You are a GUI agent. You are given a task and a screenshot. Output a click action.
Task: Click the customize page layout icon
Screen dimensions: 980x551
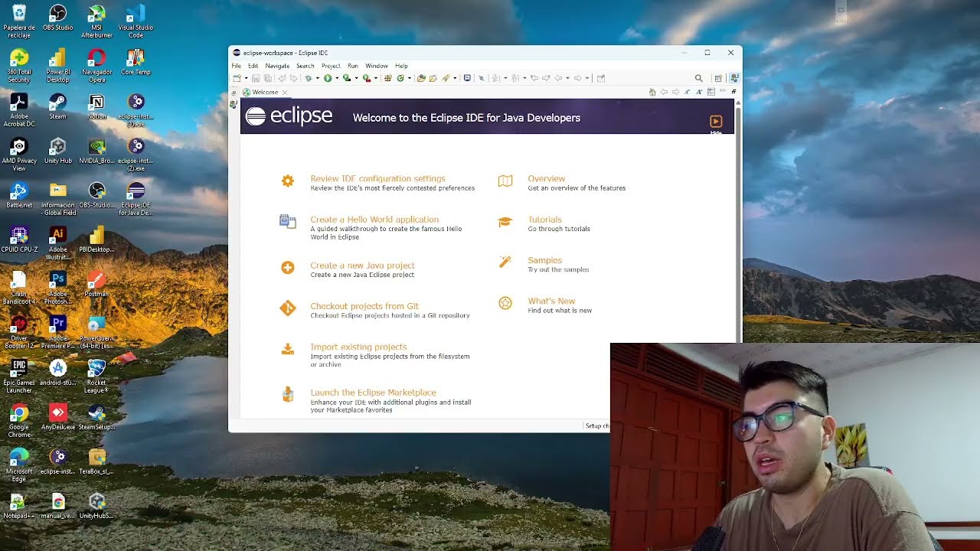[x=711, y=92]
